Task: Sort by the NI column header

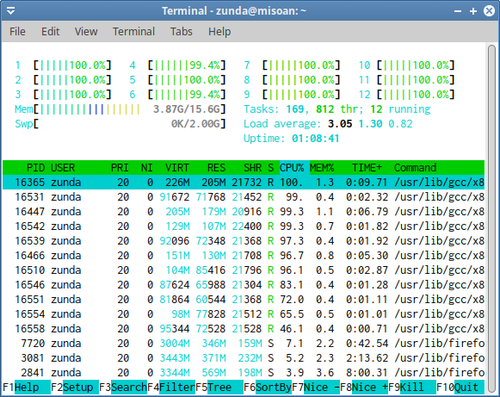Action: click(147, 168)
